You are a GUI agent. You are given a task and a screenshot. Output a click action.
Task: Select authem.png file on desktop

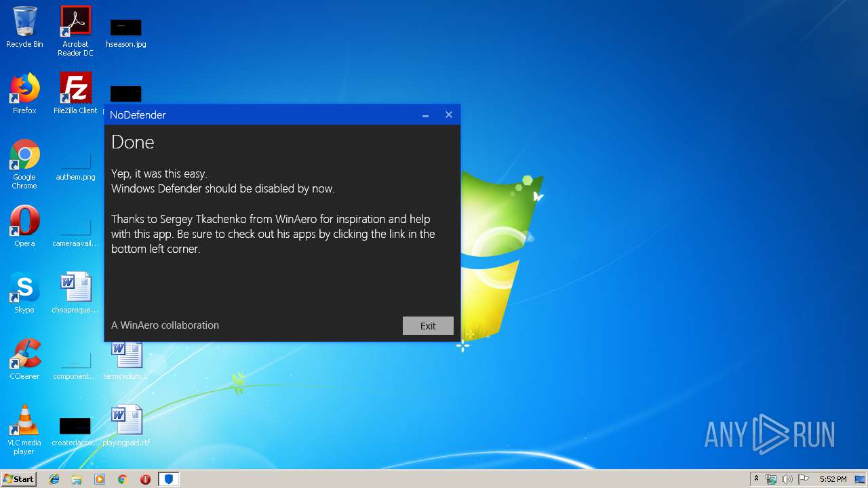tap(75, 167)
